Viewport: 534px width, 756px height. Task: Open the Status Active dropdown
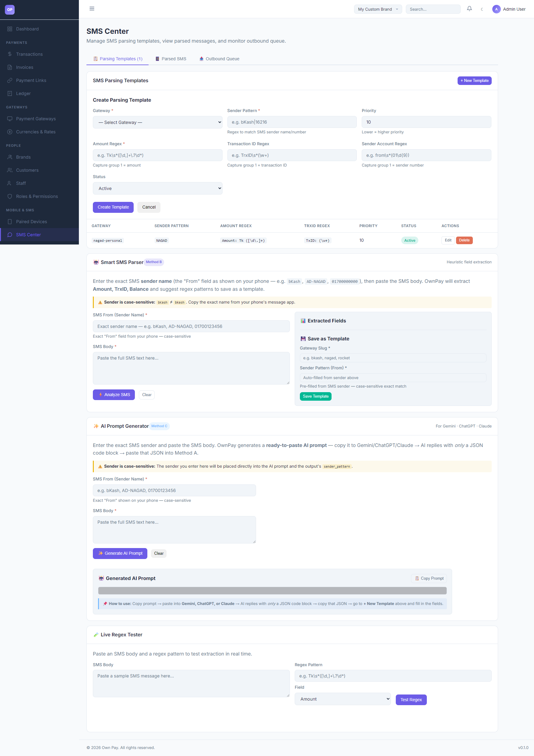157,188
